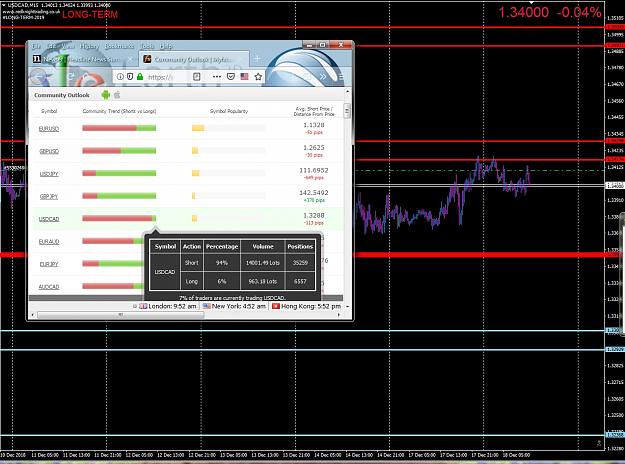Open the AUDCAD symbol link

[49, 287]
